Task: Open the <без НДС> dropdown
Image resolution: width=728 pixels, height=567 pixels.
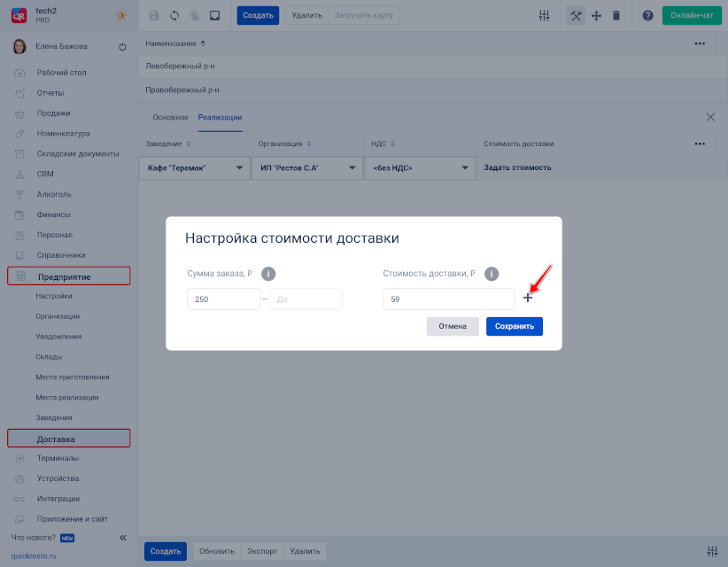Action: click(420, 168)
